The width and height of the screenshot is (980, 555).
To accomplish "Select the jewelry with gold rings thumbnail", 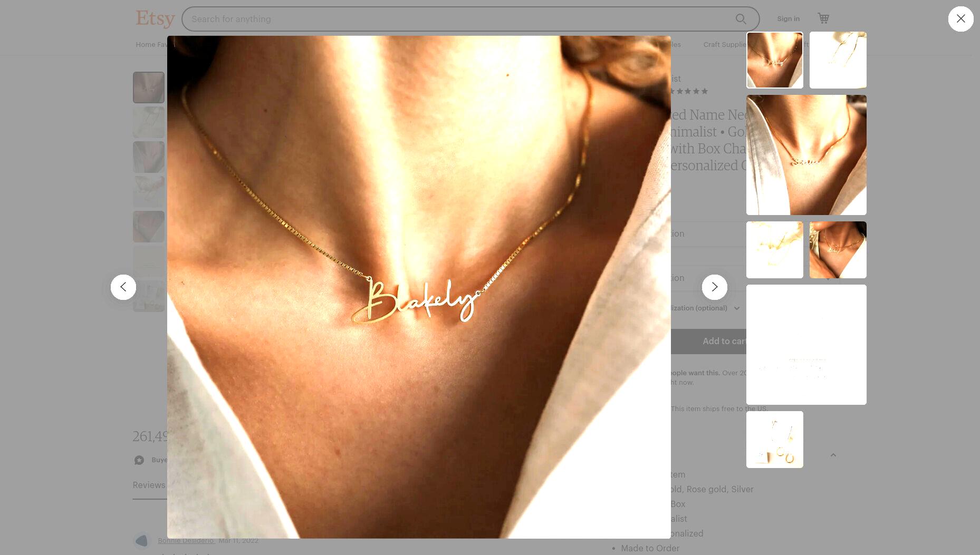I will (x=774, y=440).
